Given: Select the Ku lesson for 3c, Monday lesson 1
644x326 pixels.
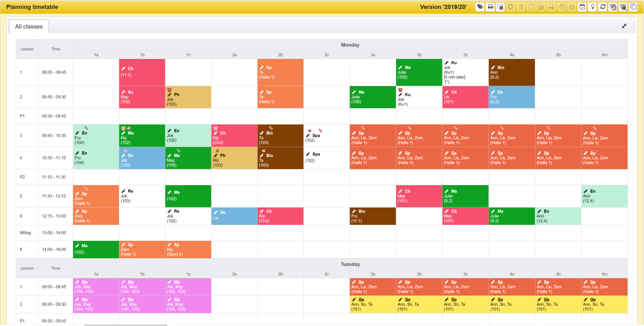Looking at the screenshot, I should [x=465, y=72].
